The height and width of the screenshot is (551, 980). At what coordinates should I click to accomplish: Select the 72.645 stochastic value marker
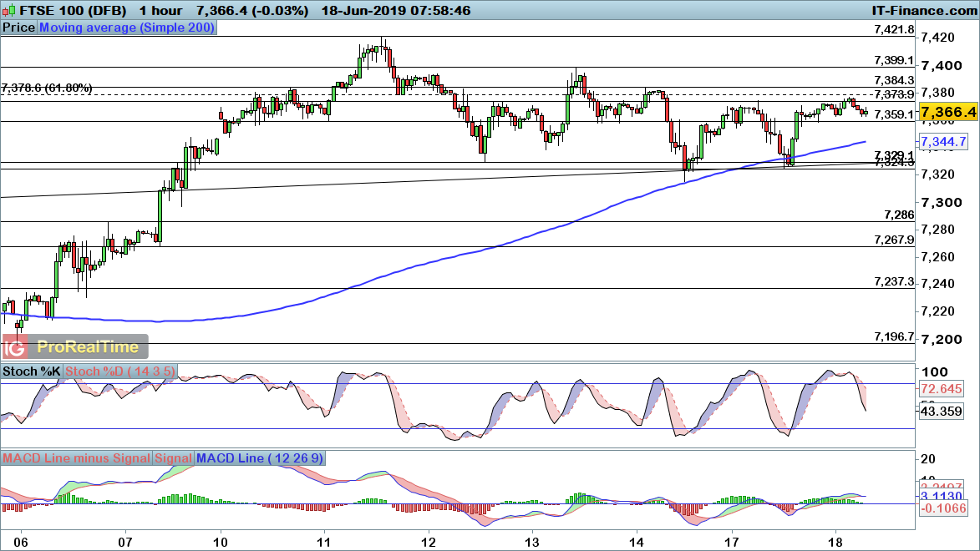pyautogui.click(x=941, y=387)
